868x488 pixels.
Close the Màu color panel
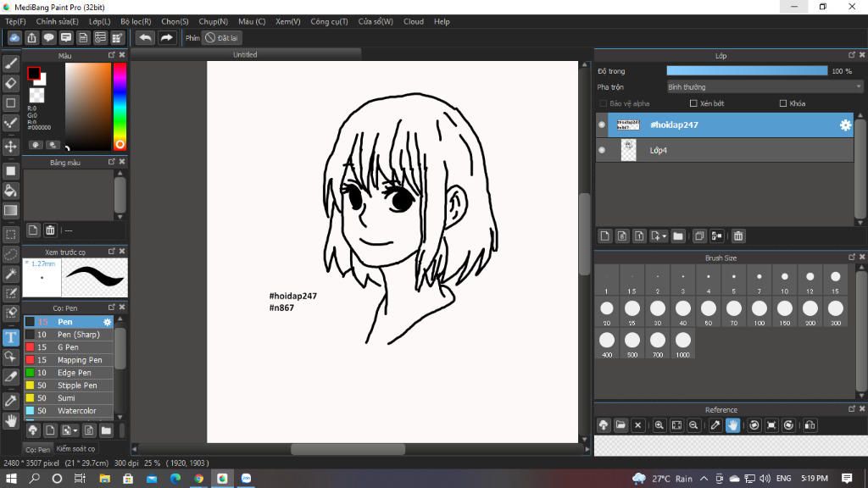(122, 55)
